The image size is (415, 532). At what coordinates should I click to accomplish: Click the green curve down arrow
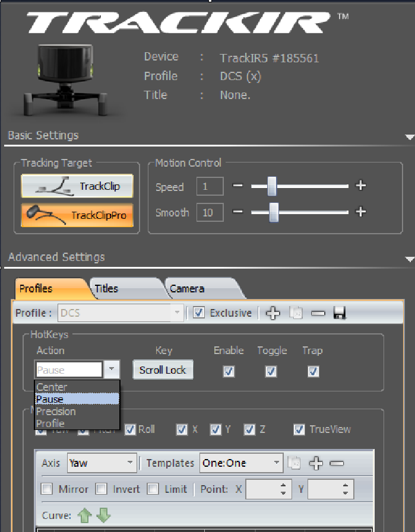pos(103,515)
